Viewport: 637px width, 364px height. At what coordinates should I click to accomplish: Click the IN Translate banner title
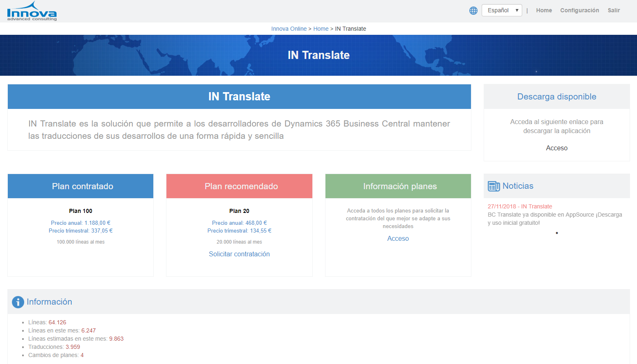point(318,55)
